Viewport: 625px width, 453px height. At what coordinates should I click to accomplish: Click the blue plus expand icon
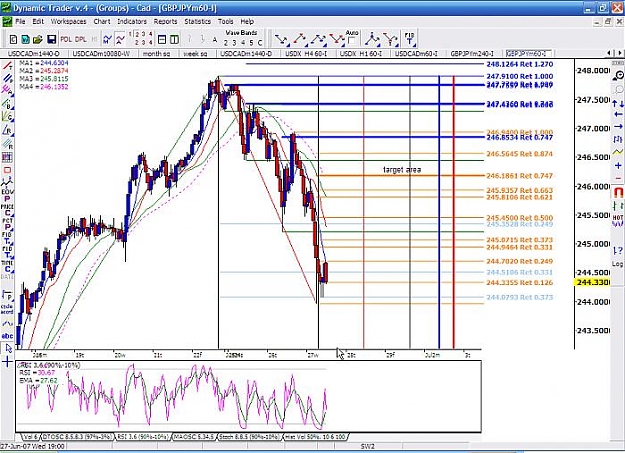[x=618, y=165]
